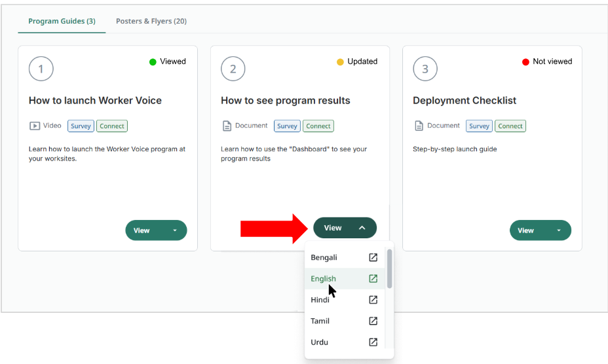Click View button on program results card
Screen dimensions: 608x364
click(345, 228)
